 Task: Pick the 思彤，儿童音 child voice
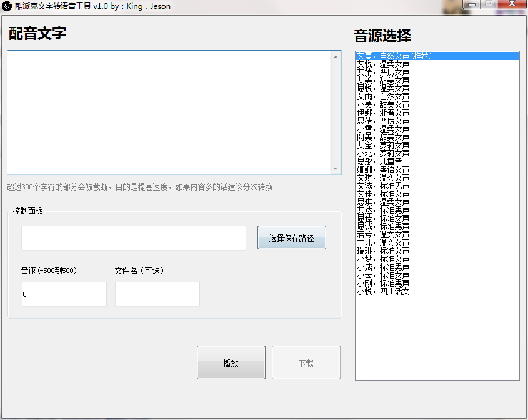coord(379,161)
